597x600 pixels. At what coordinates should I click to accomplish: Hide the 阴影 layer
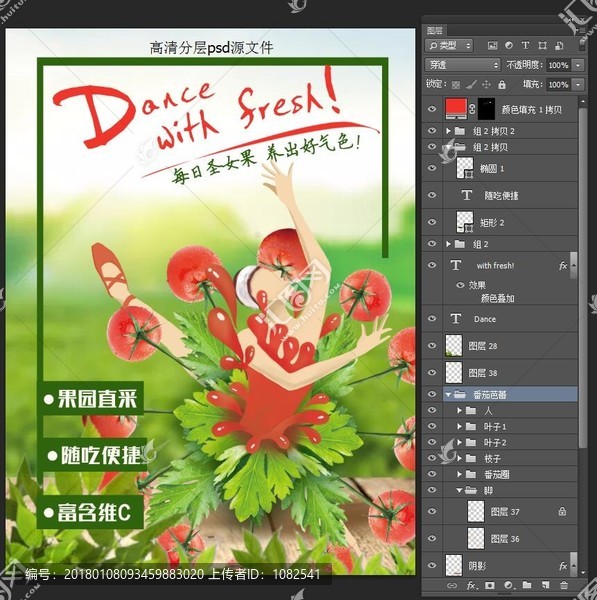tap(432, 566)
